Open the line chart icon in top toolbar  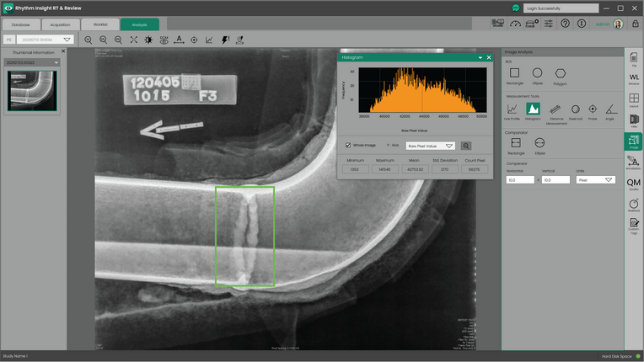(209, 40)
